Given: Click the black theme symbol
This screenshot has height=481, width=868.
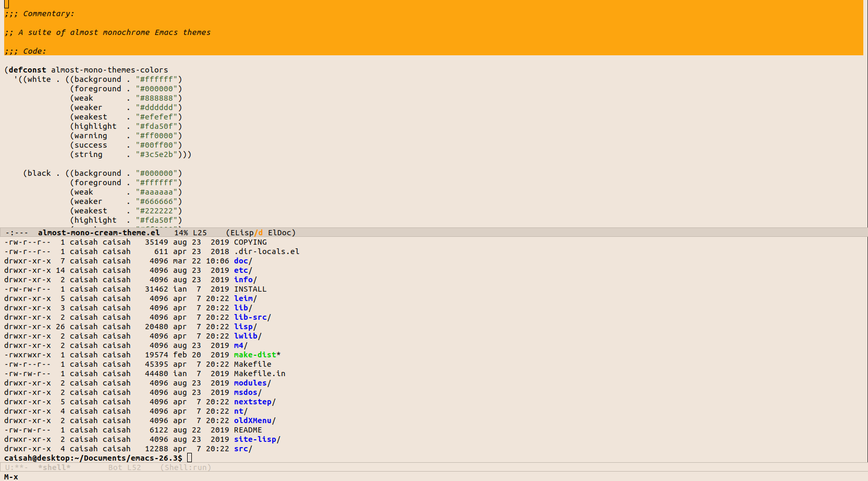Looking at the screenshot, I should 39,173.
